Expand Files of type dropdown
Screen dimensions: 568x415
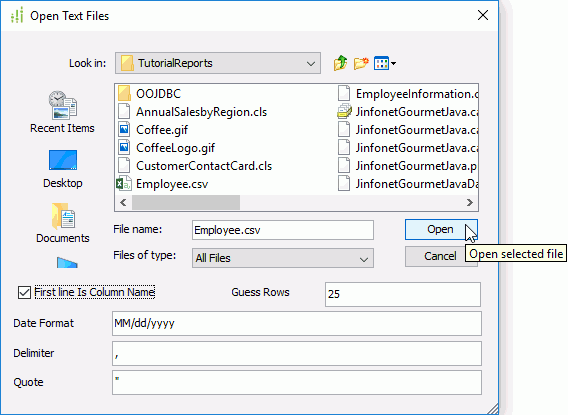364,259
